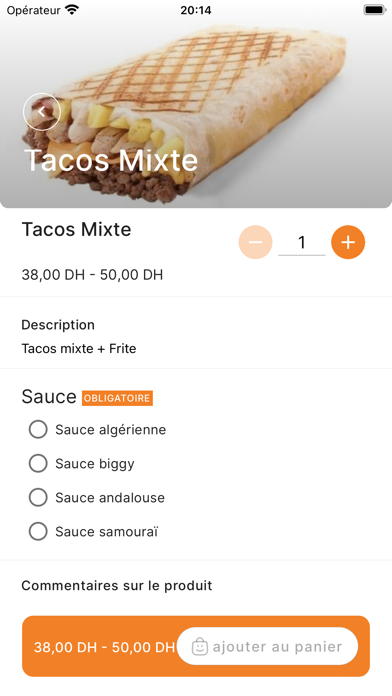Tap the OBLIGATOIRE orange badge
392x696 pixels.
coord(117,398)
